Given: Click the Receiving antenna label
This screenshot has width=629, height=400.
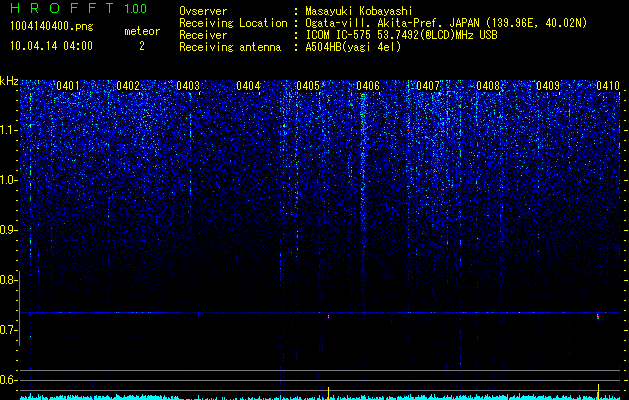Looking at the screenshot, I should click(230, 47).
